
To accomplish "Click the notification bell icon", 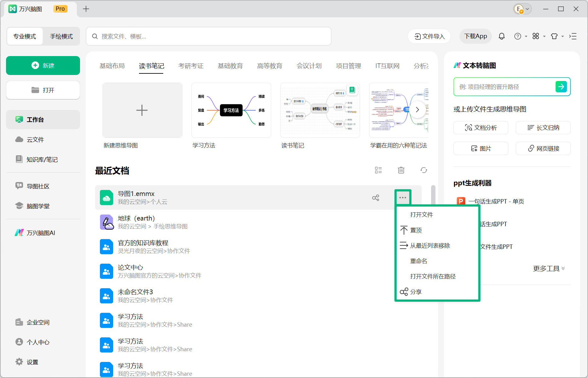I will (x=502, y=36).
